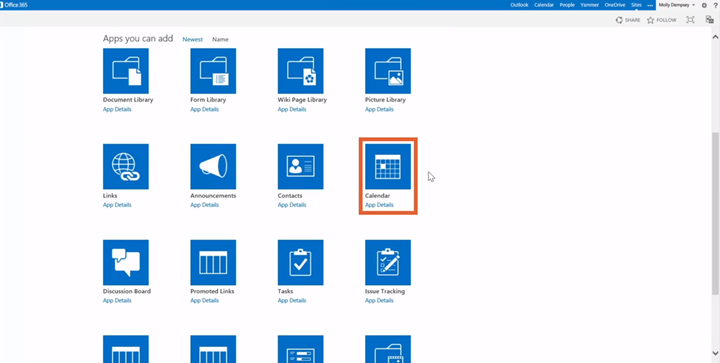Sort apps by Newest
Viewport: 720px width, 363px height.
click(192, 39)
